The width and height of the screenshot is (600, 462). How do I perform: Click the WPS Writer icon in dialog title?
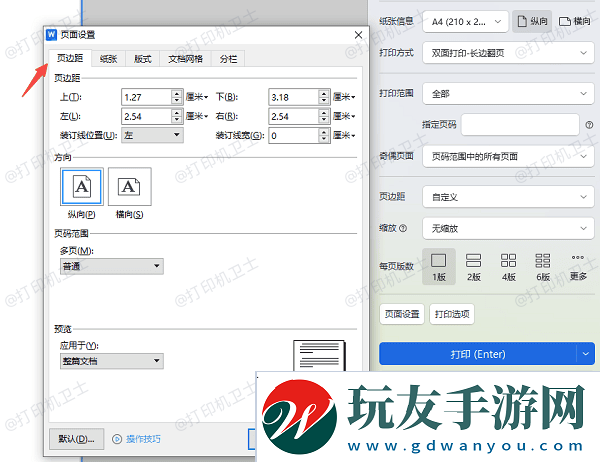(51, 35)
